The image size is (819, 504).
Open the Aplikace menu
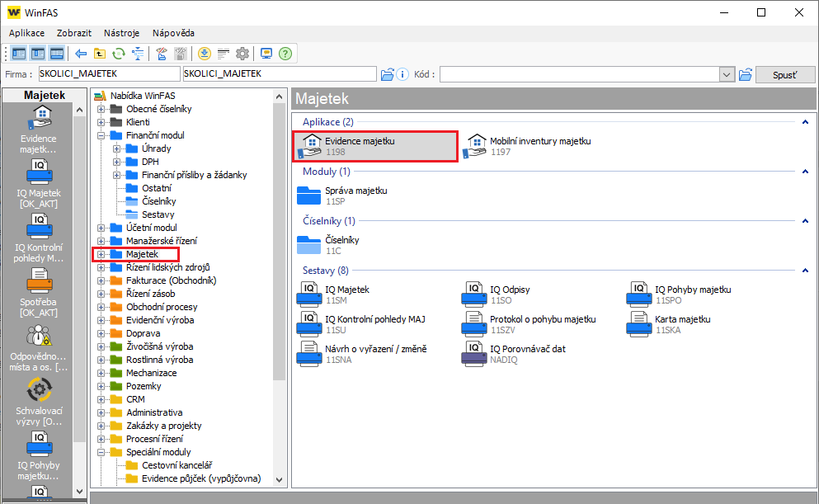click(x=26, y=33)
